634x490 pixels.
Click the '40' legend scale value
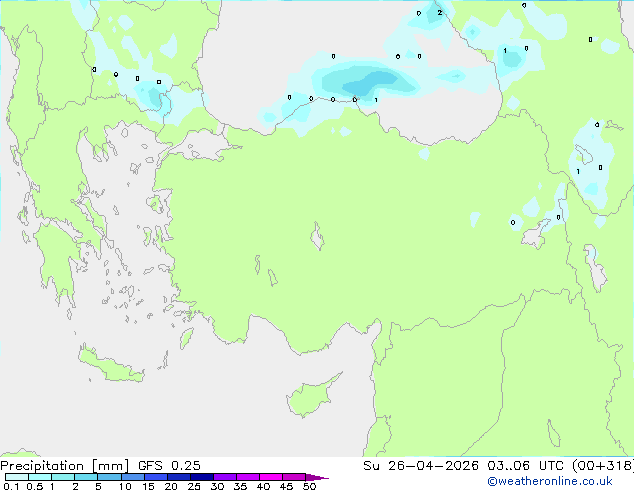pos(263,486)
